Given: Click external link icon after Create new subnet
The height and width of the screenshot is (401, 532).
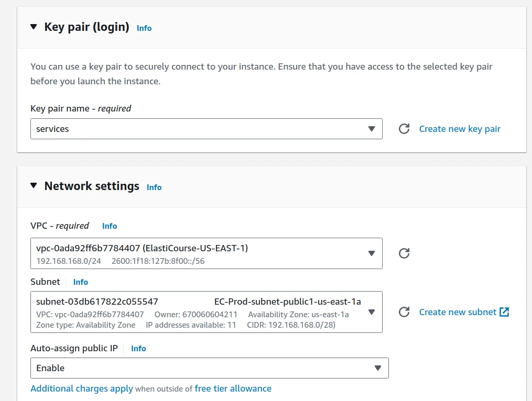Looking at the screenshot, I should click(505, 312).
